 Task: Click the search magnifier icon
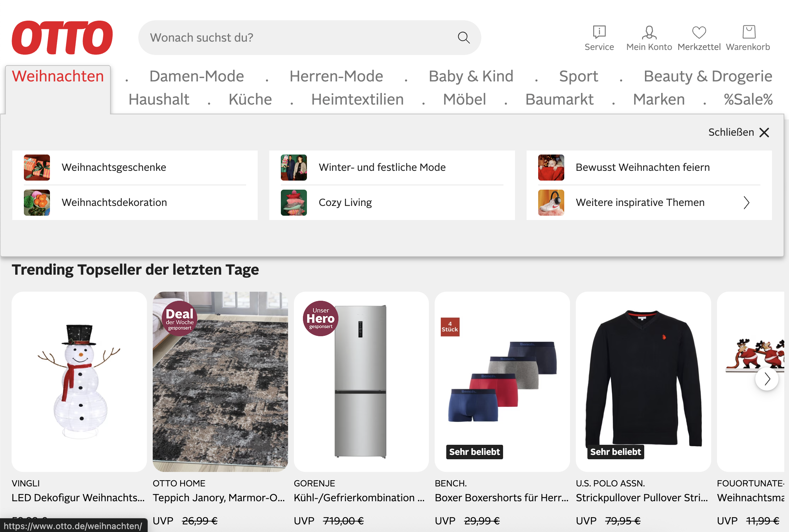click(x=464, y=38)
